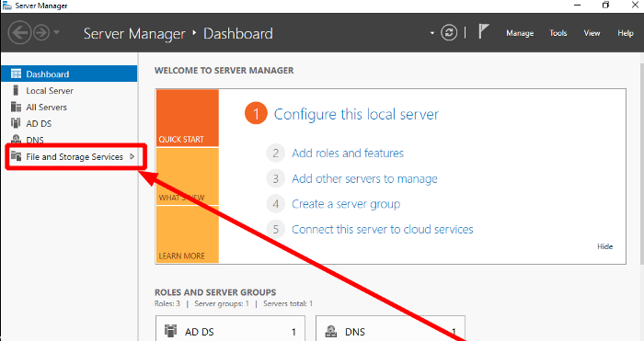Click the step 3 number circle

(276, 178)
